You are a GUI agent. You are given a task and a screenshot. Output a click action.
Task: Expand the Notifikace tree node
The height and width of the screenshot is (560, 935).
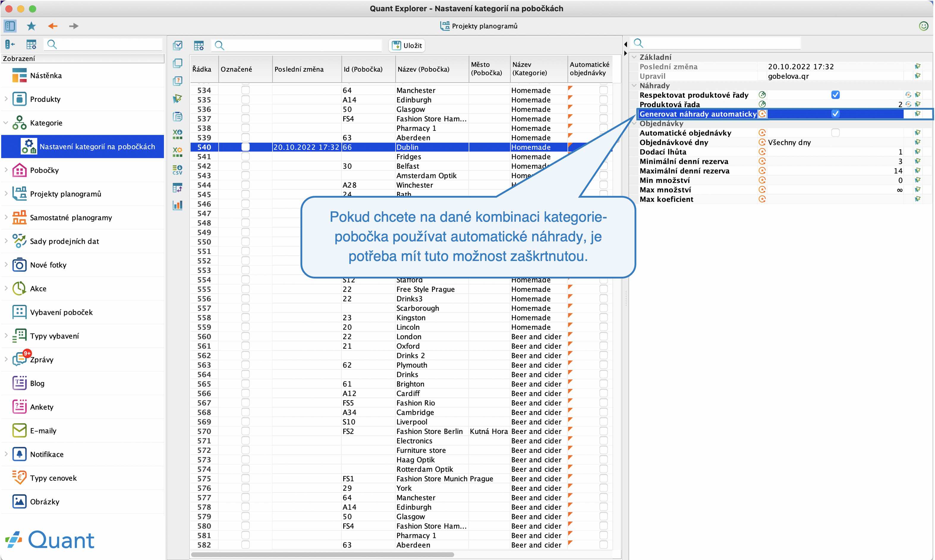click(x=6, y=454)
